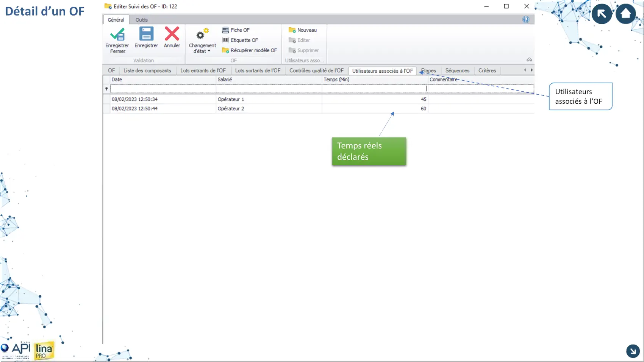Click the Date filter row field

tap(163, 89)
